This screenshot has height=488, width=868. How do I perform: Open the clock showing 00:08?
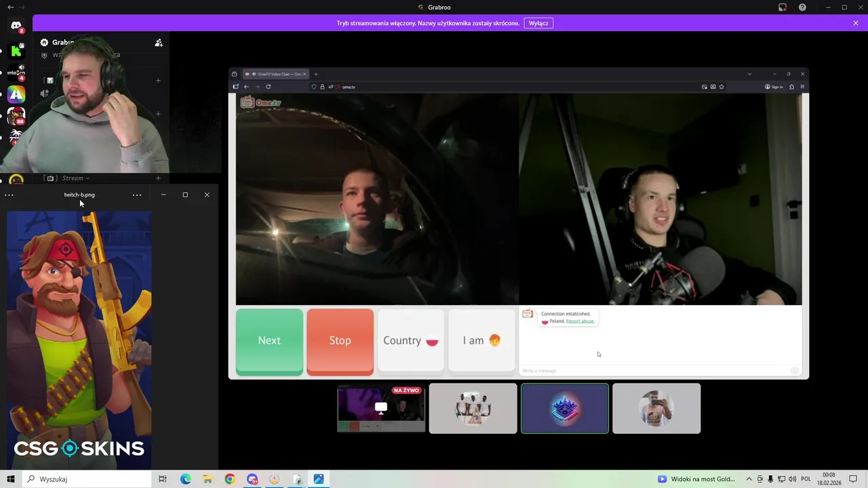(830, 479)
